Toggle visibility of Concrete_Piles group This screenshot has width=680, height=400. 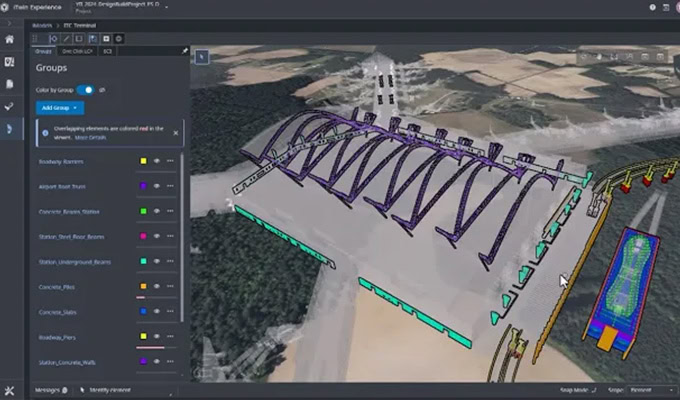[x=157, y=287]
